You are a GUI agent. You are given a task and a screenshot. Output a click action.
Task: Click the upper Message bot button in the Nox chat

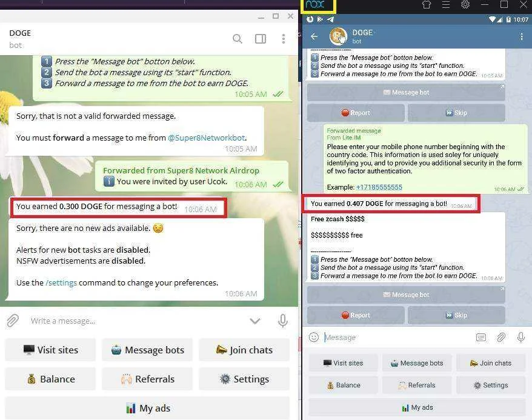pyautogui.click(x=406, y=92)
